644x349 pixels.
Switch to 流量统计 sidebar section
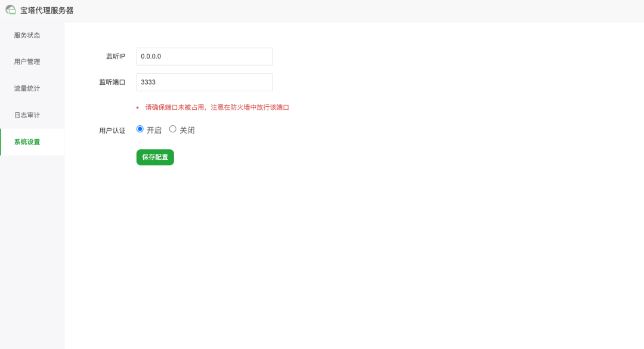pos(27,88)
